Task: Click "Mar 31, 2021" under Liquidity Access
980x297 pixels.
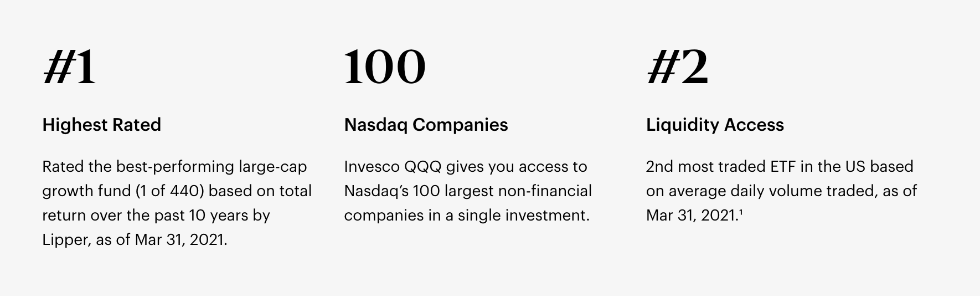Action: point(689,215)
